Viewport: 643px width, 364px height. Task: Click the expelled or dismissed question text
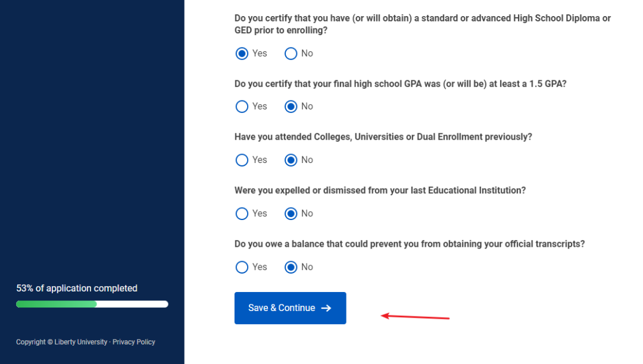[380, 190]
